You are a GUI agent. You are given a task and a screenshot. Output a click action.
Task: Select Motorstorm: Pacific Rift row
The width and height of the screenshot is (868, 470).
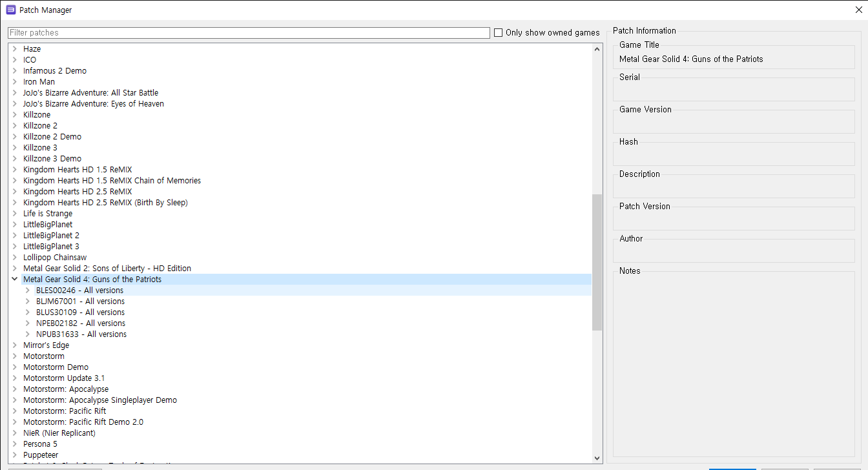click(65, 411)
